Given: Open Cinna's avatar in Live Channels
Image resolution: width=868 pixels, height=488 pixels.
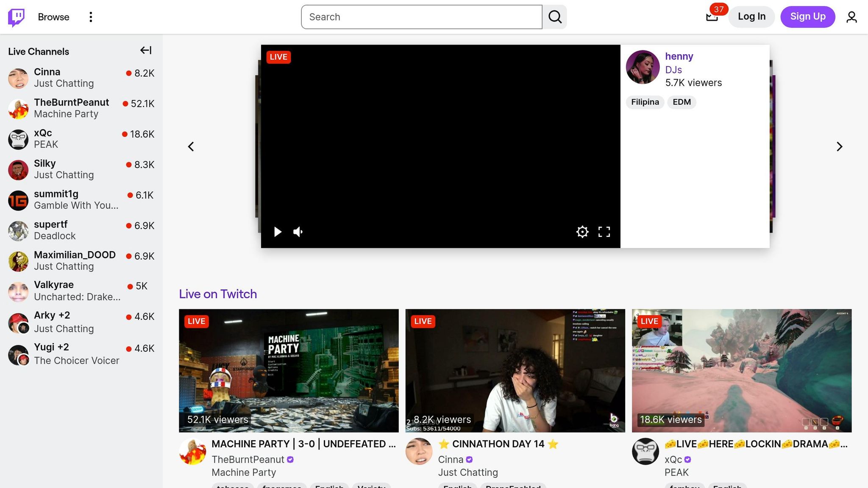Looking at the screenshot, I should point(18,78).
